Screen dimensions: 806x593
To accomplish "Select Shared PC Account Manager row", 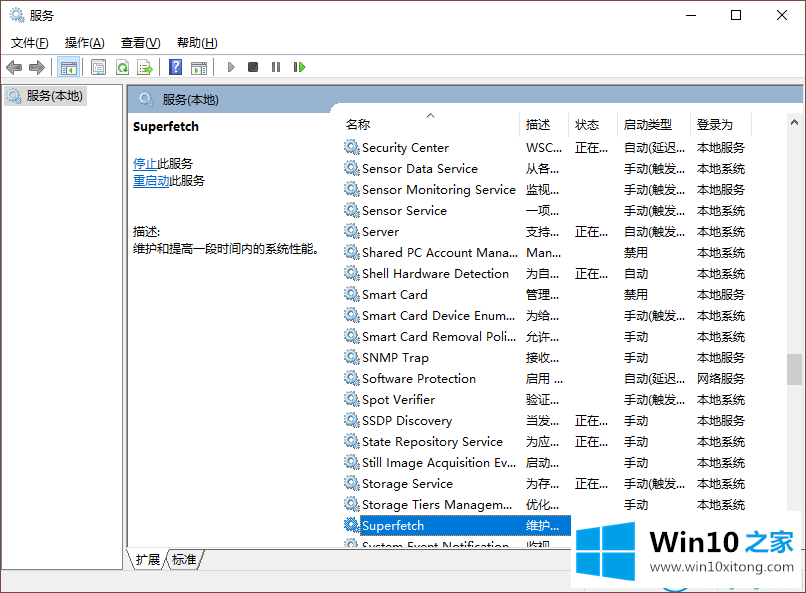I will pyautogui.click(x=545, y=252).
